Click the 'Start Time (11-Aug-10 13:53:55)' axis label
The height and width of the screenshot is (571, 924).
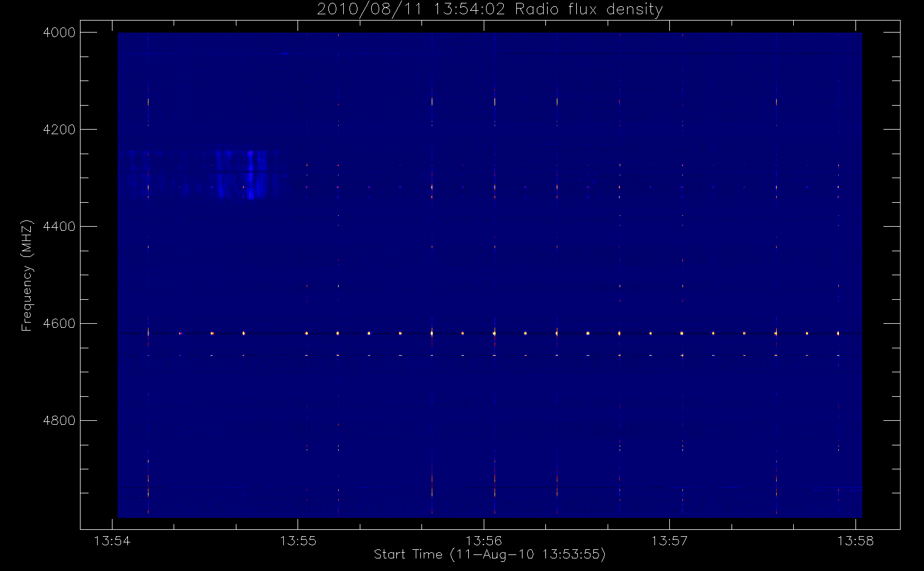pos(489,554)
